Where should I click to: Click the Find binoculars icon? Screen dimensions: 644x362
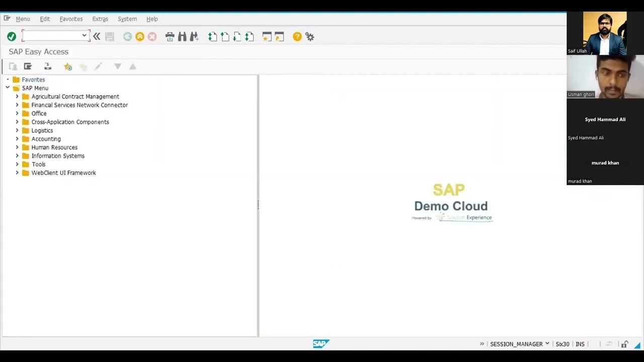(182, 37)
